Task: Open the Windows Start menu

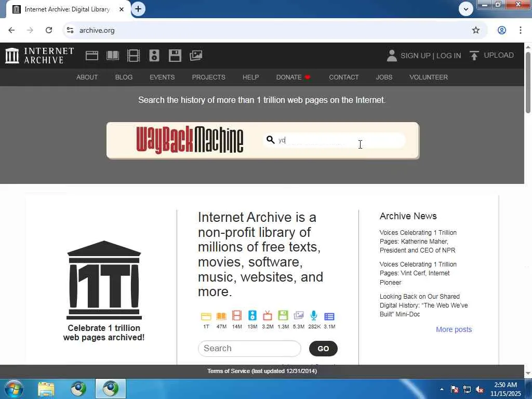Action: (x=14, y=389)
